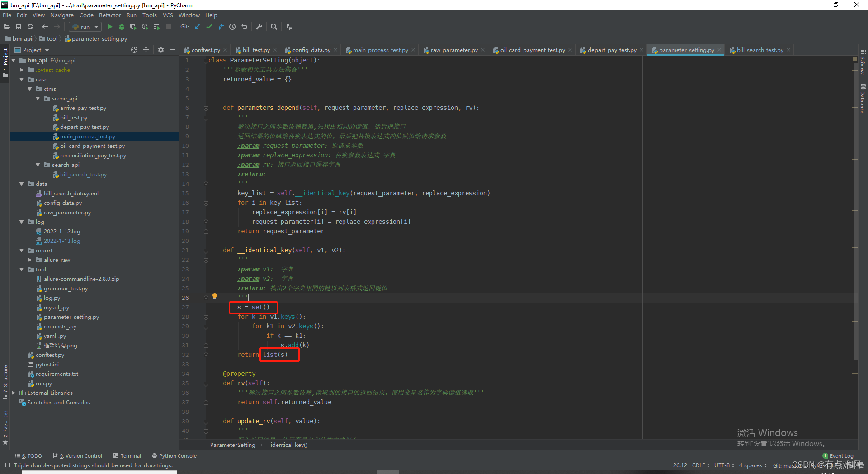This screenshot has height=474, width=868.
Task: Commit changes with Git checkmark icon
Action: 209,27
